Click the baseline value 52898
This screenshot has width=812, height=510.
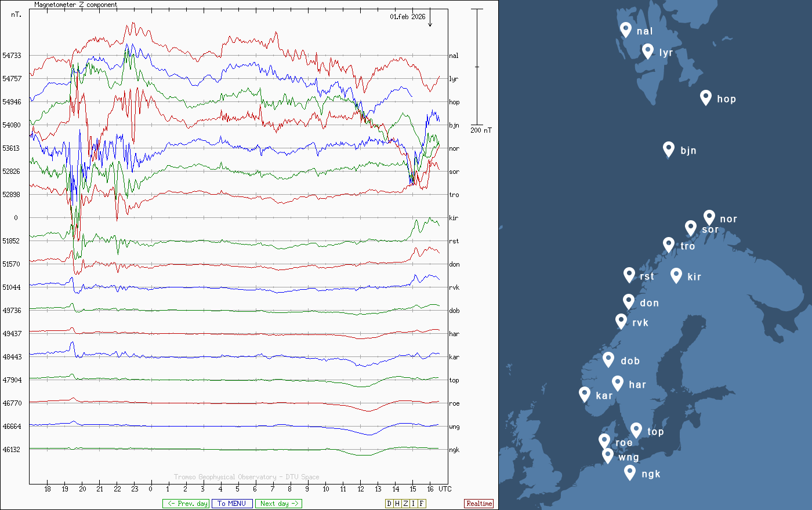click(12, 195)
